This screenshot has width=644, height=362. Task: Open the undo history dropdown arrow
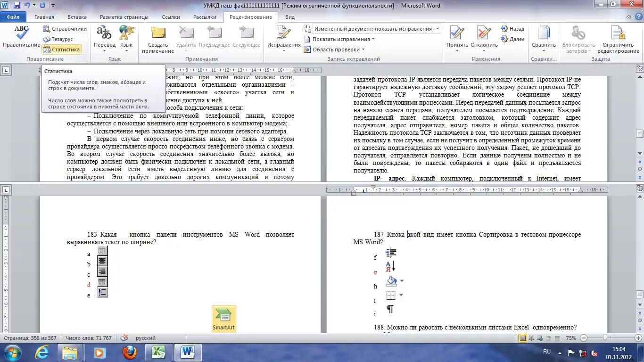(x=34, y=6)
